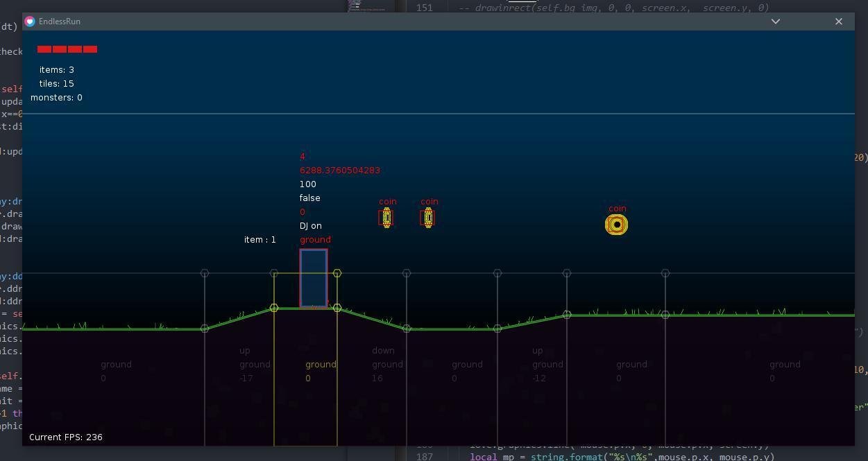Close the EndlessRun game window
The width and height of the screenshot is (868, 461).
[839, 21]
